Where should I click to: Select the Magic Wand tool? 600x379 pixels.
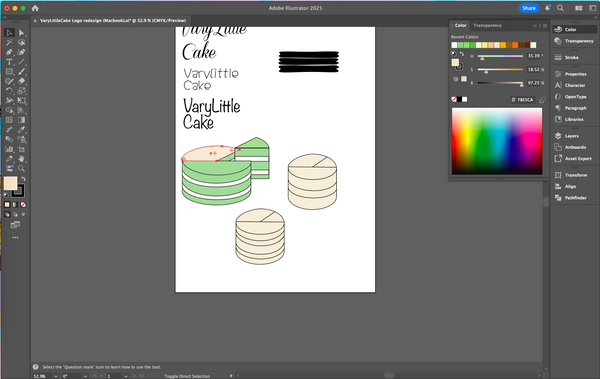coord(9,42)
